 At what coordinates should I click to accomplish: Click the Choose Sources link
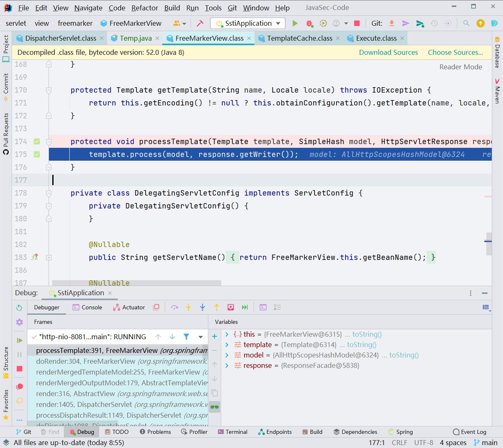(455, 52)
